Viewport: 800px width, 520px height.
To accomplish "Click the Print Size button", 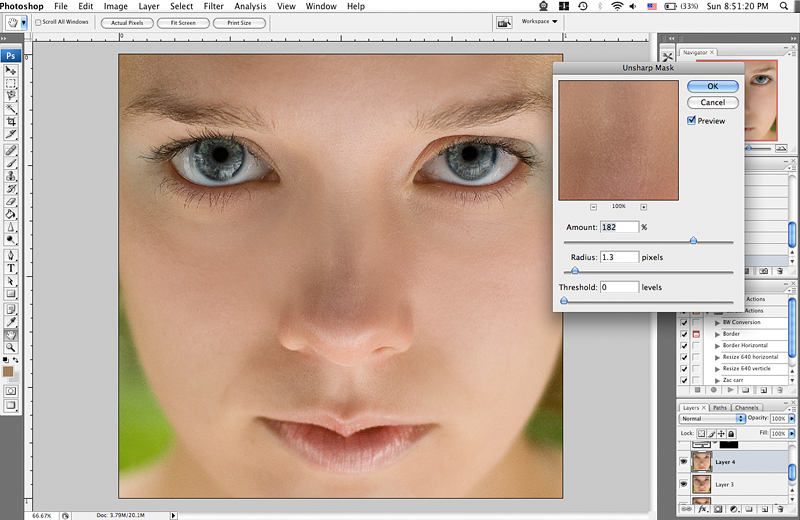I will 239,23.
